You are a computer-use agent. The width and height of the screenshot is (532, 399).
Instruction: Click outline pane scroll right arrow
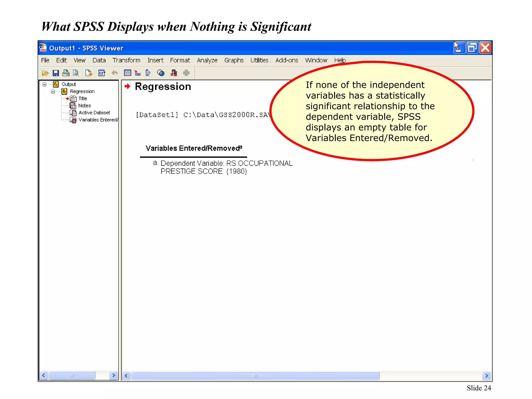pyautogui.click(x=114, y=375)
